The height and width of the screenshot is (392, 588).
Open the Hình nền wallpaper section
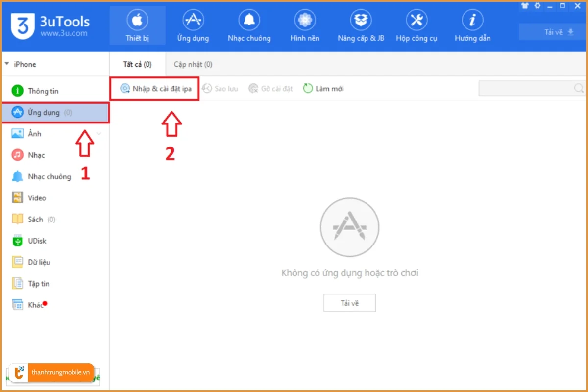click(305, 24)
